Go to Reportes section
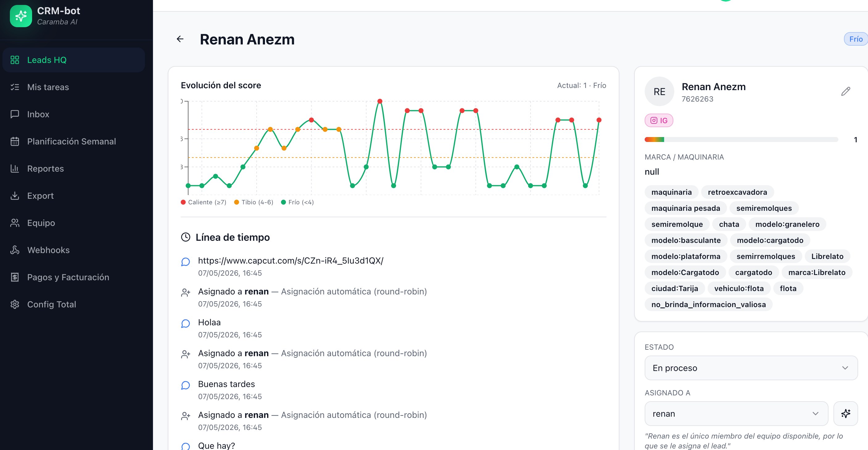 tap(73, 169)
